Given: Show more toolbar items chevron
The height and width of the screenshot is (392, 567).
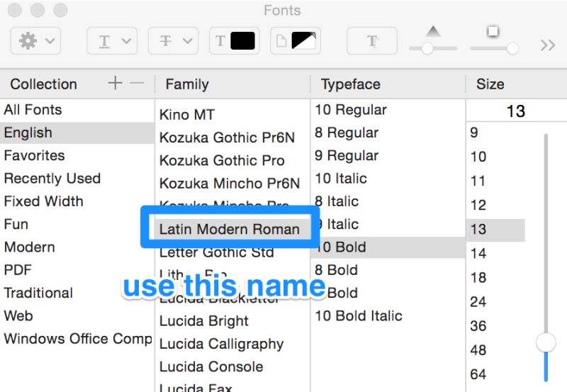Looking at the screenshot, I should pyautogui.click(x=547, y=45).
